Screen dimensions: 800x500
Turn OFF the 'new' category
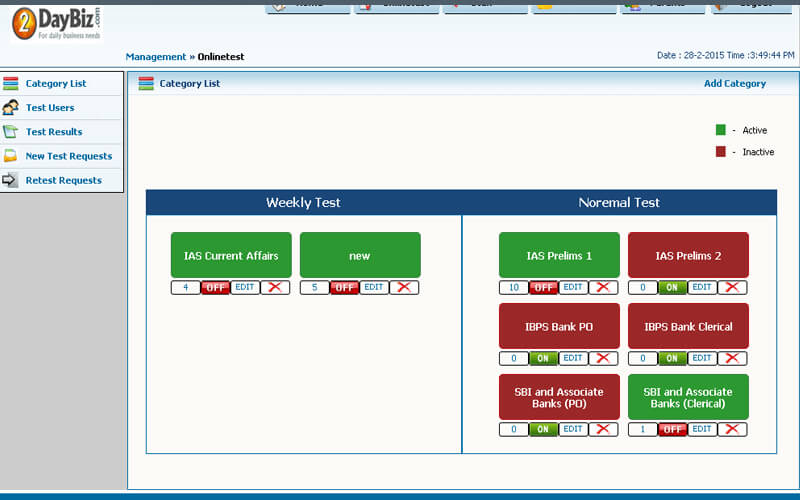(x=344, y=287)
